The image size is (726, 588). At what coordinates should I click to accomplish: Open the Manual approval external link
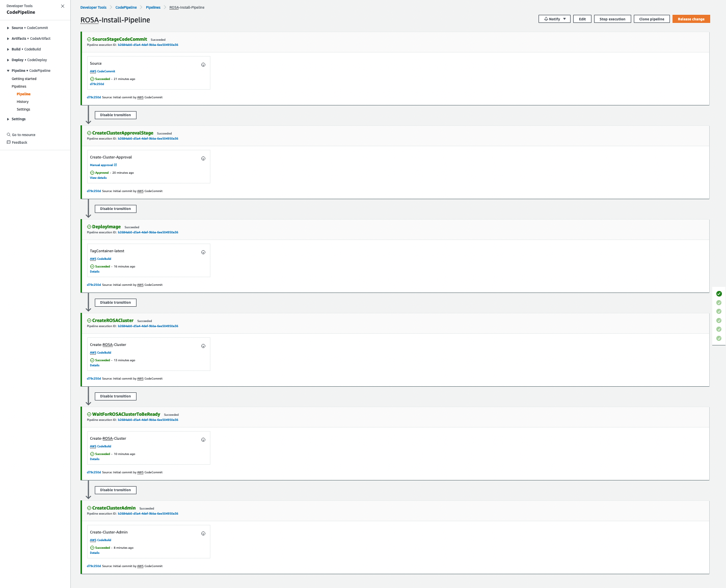[103, 165]
